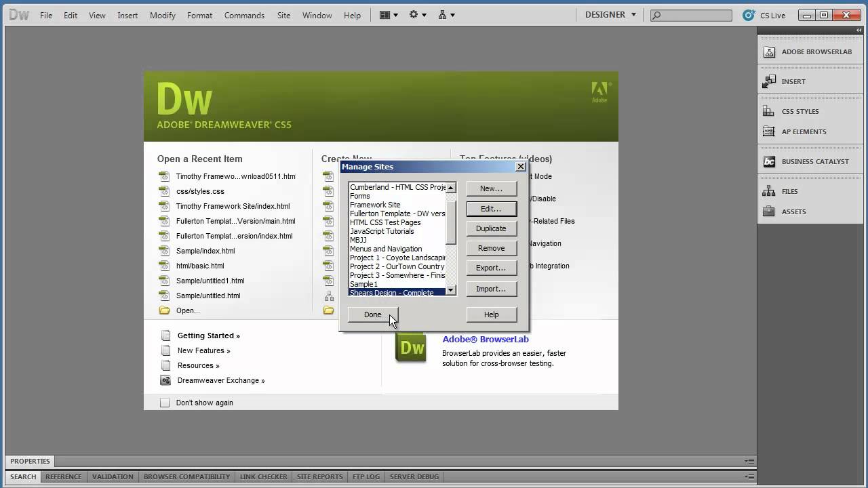Switch to the Server Debug tab
This screenshot has height=488, width=868.
coord(414,476)
